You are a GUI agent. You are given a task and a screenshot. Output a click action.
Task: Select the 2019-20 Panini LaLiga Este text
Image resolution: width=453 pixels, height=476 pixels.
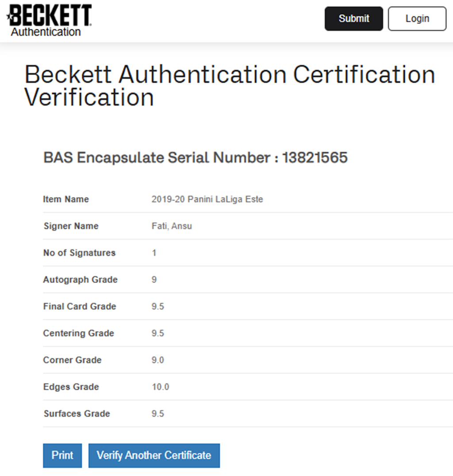207,199
